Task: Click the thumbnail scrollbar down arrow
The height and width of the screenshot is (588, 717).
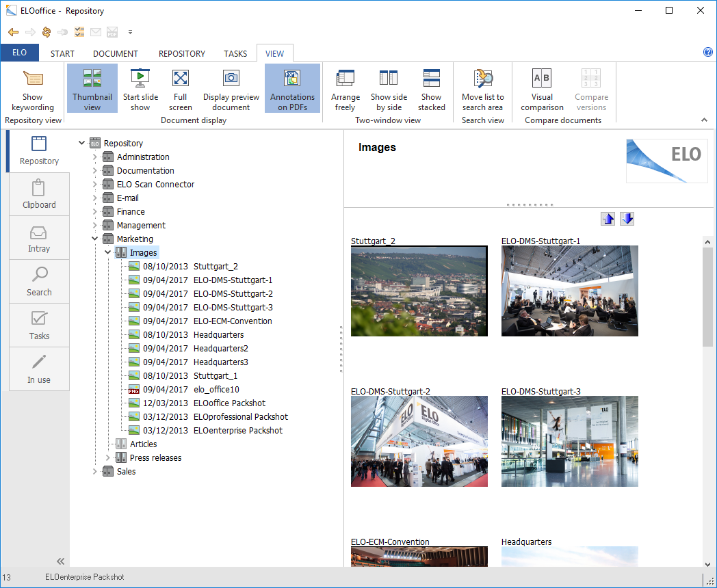Action: [x=708, y=564]
